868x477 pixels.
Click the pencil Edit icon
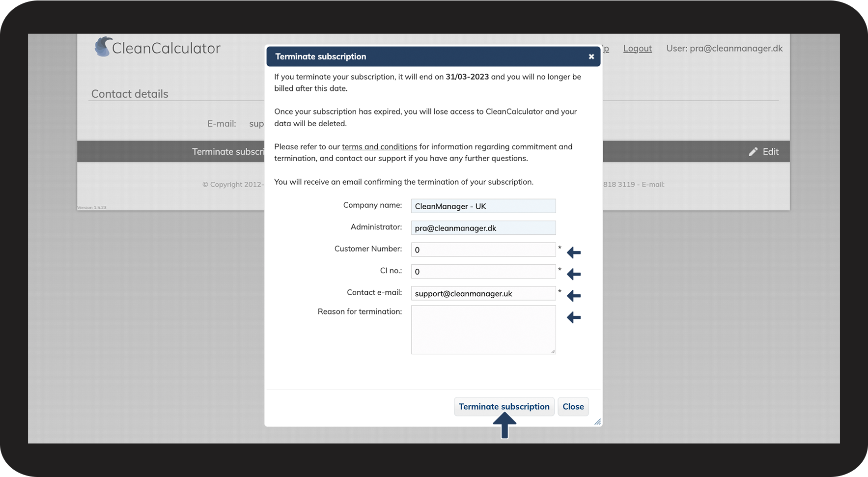(753, 152)
